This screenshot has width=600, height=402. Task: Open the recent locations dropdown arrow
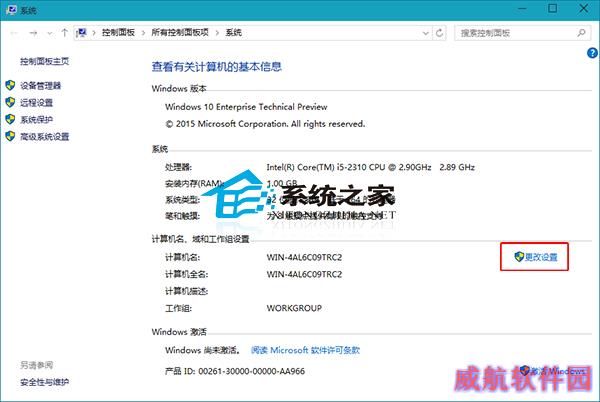pyautogui.click(x=49, y=33)
